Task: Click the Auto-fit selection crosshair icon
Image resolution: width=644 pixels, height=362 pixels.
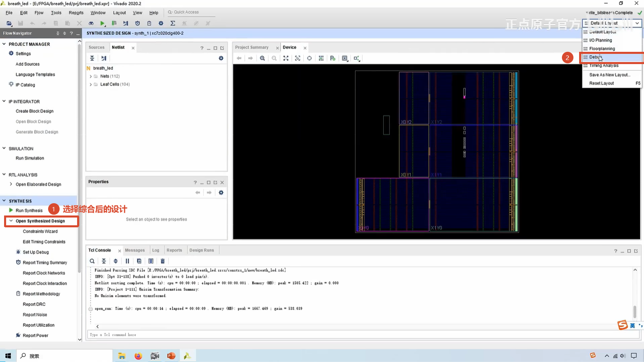Action: (x=309, y=58)
